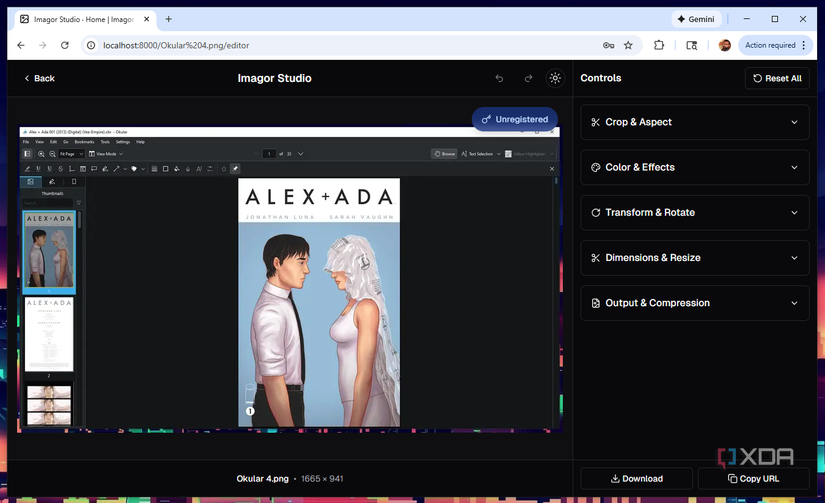Viewport: 825px width, 503px height.
Task: Open Gemini from the browser title bar
Action: click(x=696, y=19)
